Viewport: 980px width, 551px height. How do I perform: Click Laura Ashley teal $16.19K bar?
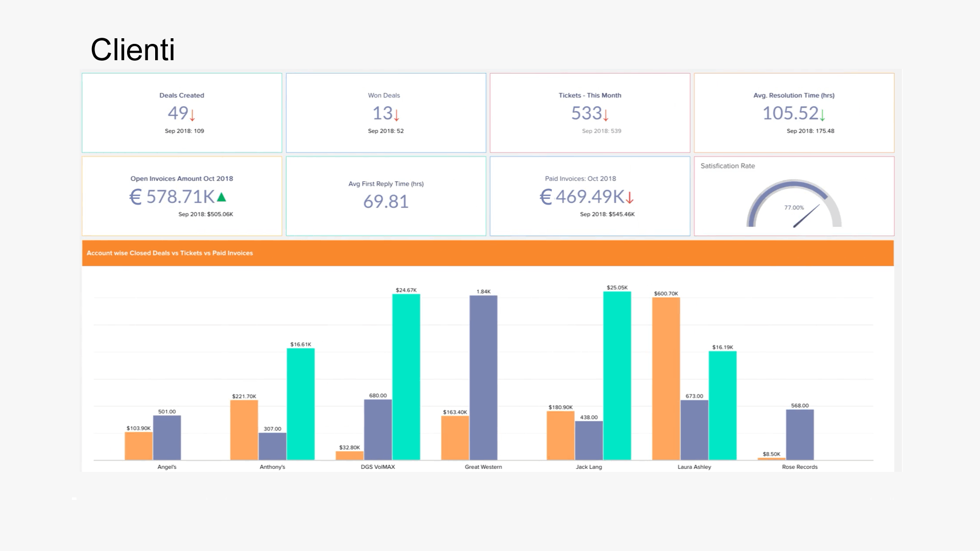pyautogui.click(x=723, y=406)
